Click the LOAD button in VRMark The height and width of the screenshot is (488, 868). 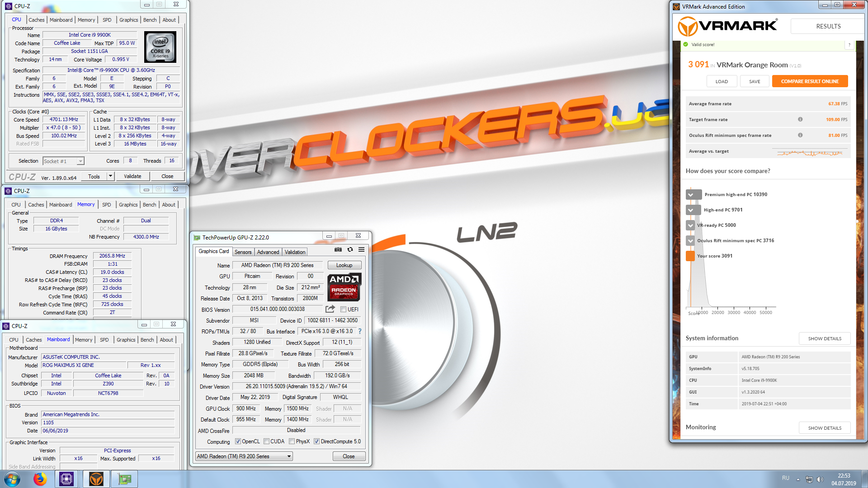pos(722,81)
